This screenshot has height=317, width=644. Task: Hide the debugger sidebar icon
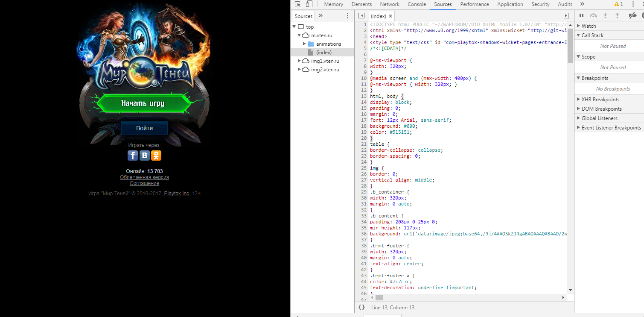pos(567,16)
